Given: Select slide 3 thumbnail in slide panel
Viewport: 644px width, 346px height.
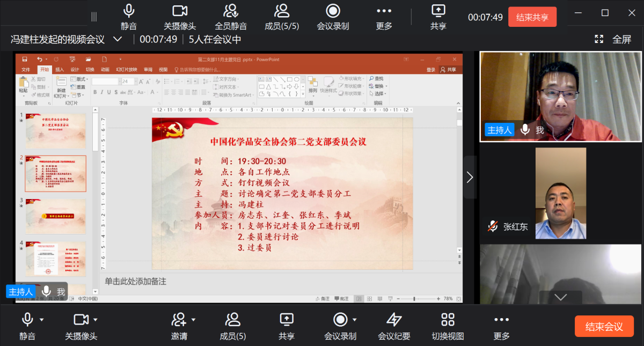Looking at the screenshot, I should 56,216.
